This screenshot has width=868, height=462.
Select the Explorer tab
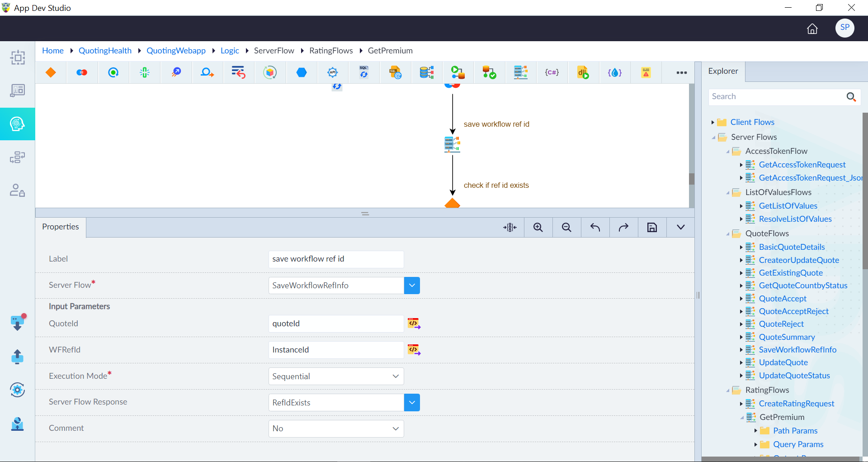click(723, 71)
